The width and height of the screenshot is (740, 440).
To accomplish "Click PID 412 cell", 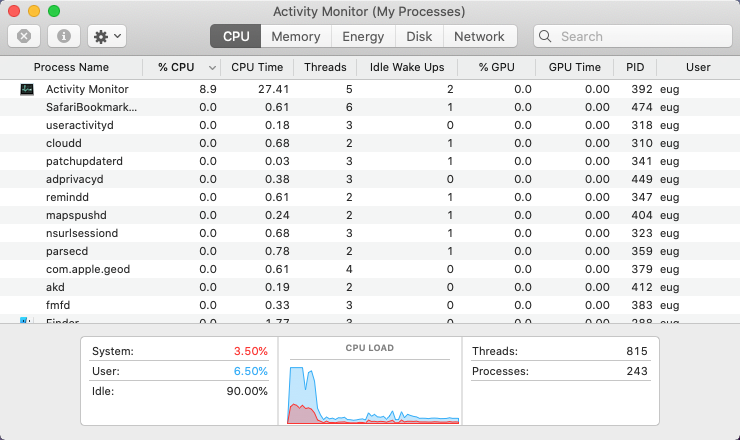I will coord(642,287).
